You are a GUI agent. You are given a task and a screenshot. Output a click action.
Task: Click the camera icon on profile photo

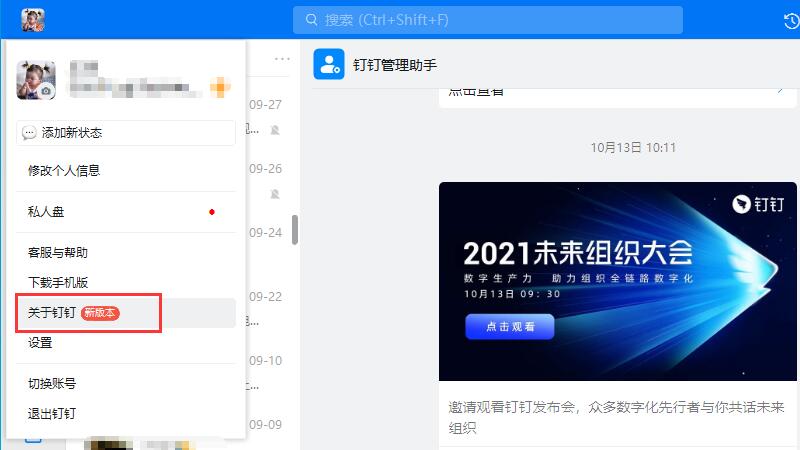(46, 91)
